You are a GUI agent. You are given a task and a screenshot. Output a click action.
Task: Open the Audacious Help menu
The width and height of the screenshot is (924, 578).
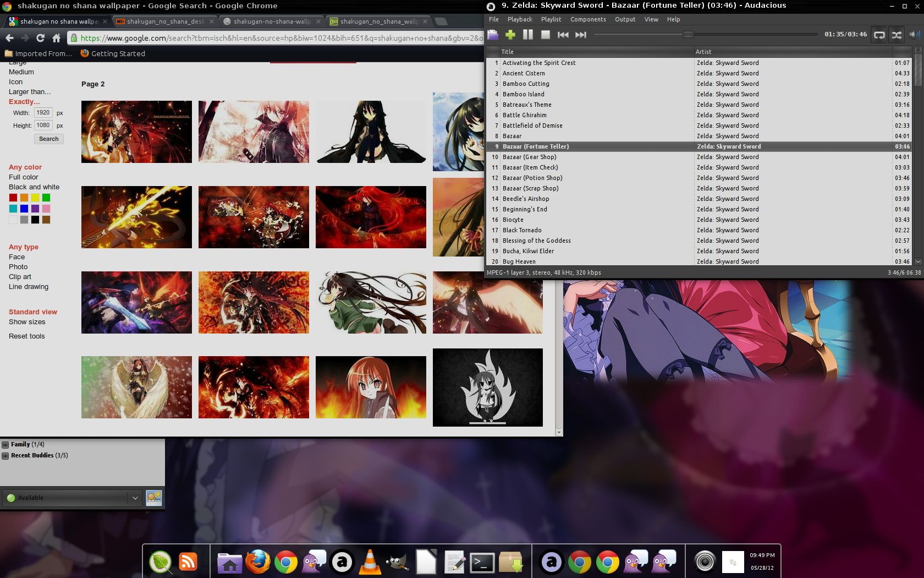(673, 19)
